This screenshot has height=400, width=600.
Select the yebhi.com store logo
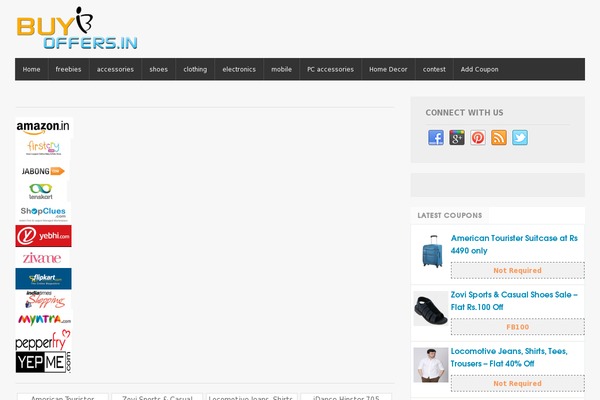43,236
